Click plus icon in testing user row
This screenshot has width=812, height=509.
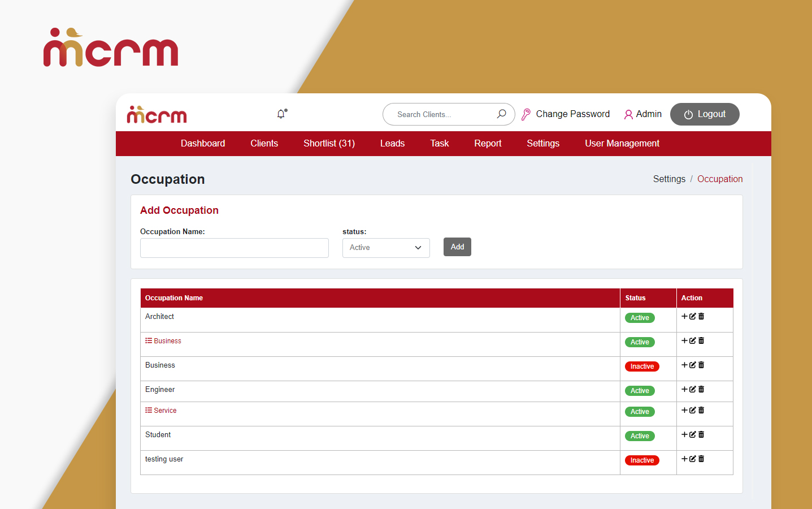tap(684, 459)
